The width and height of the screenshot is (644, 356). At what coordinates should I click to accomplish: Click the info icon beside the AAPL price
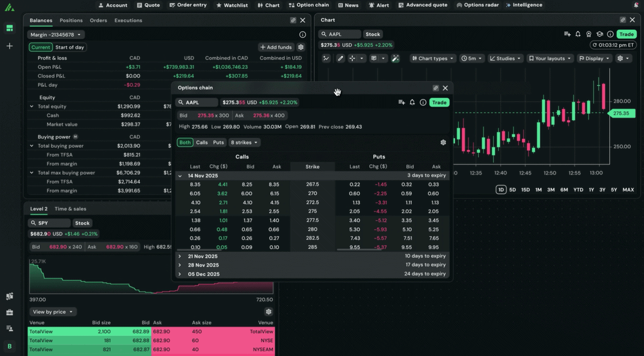tap(423, 102)
